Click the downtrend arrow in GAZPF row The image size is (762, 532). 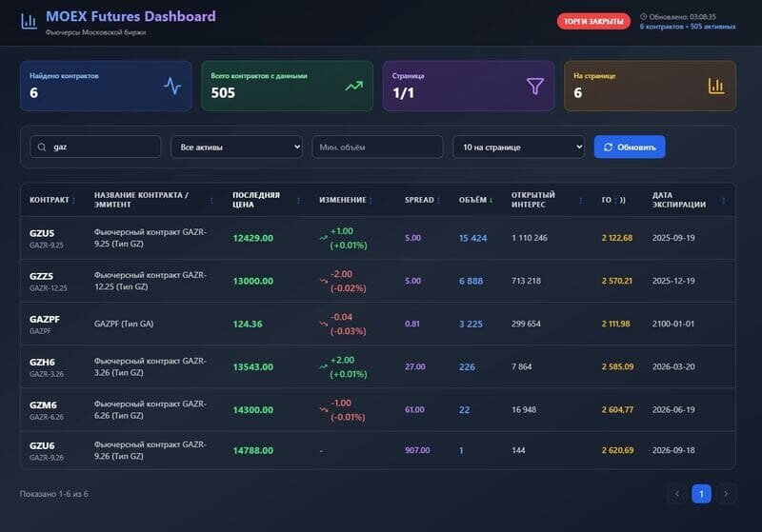pos(323,324)
